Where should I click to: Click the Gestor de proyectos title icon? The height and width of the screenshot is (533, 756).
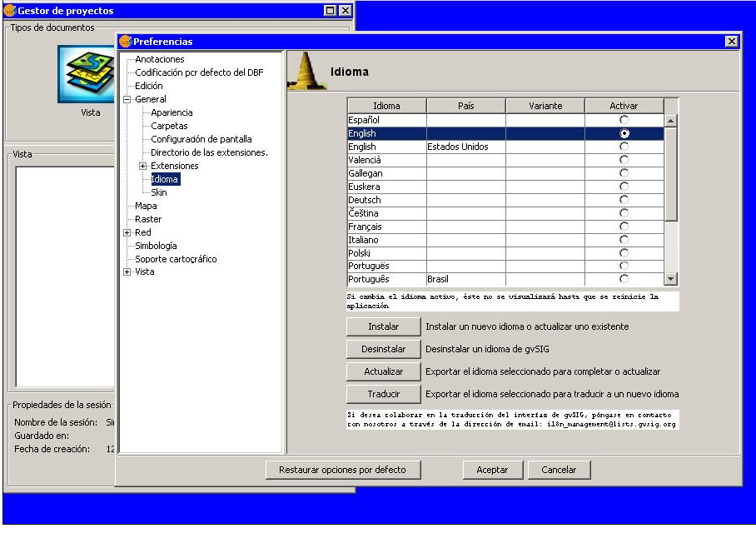(10, 11)
